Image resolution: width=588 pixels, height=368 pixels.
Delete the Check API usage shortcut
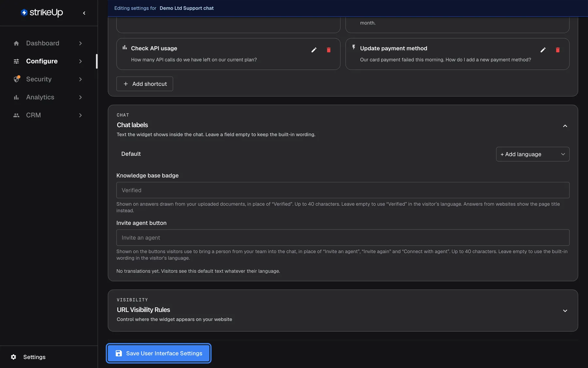pos(329,50)
